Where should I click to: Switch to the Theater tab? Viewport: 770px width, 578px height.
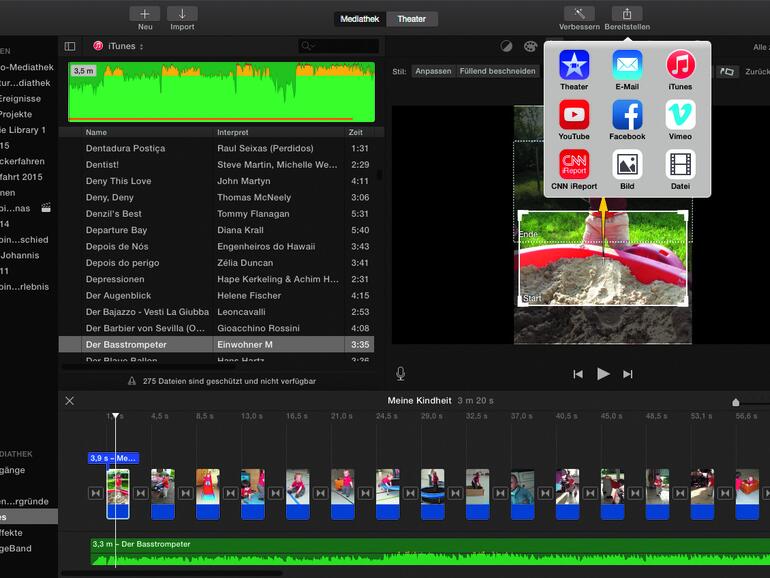pyautogui.click(x=411, y=19)
